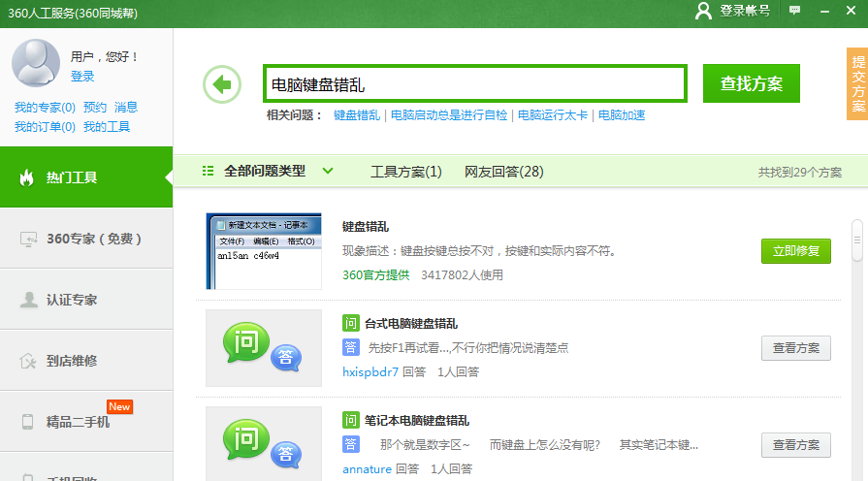Click the green 问 icon of 笔记本电脑键盘错乱
Screen dimensions: 868x481
pyautogui.click(x=350, y=420)
